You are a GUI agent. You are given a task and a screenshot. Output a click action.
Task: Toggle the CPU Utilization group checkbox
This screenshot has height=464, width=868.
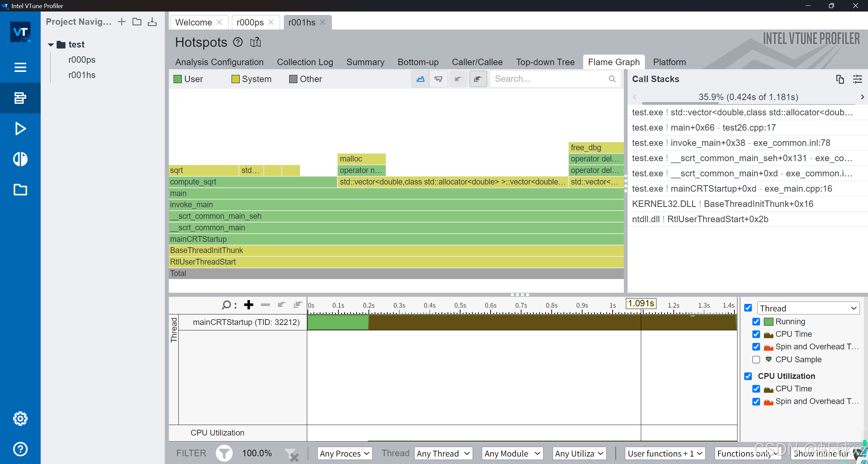coord(748,376)
